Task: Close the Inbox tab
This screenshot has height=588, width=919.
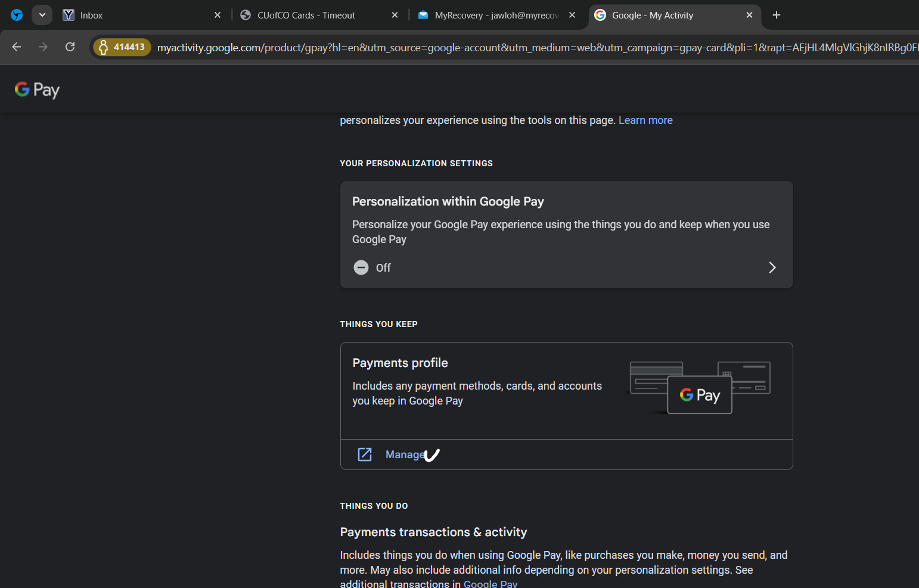Action: click(218, 15)
